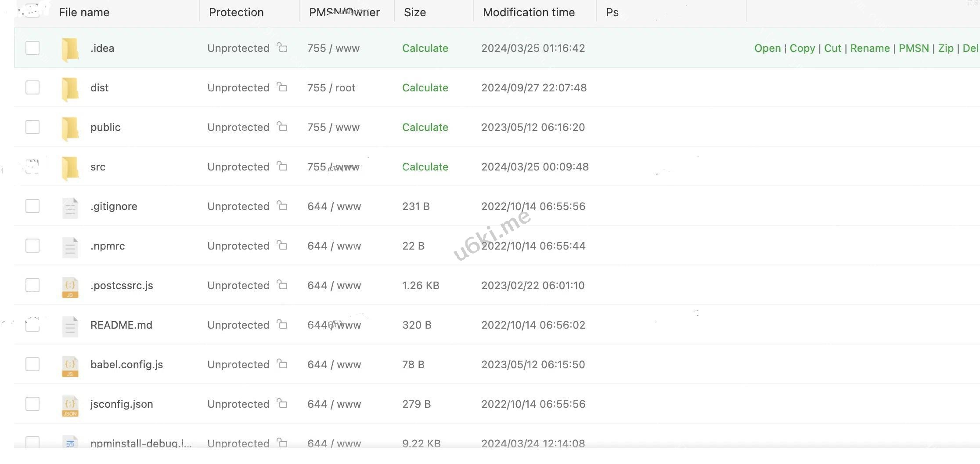Open the public folder by its name
Viewport: 980px width, 464px height.
[x=105, y=127]
